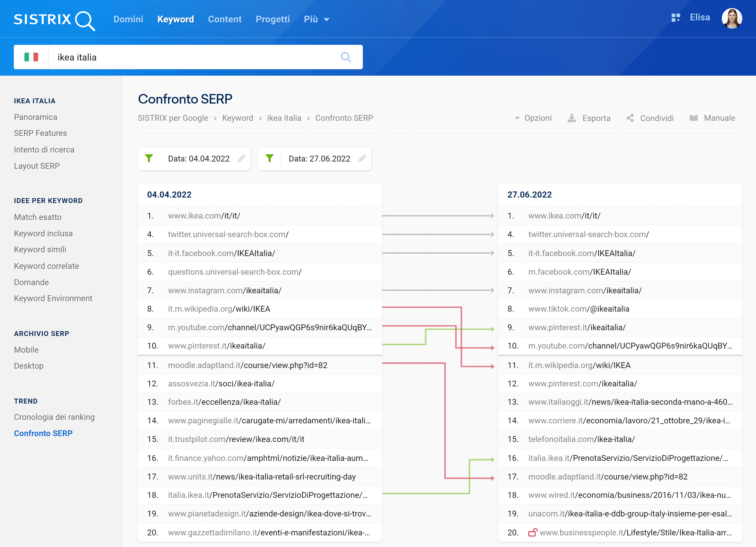Viewport: 756px width, 547px height.
Task: Click www.wired.it result at position 18
Action: pyautogui.click(x=630, y=495)
